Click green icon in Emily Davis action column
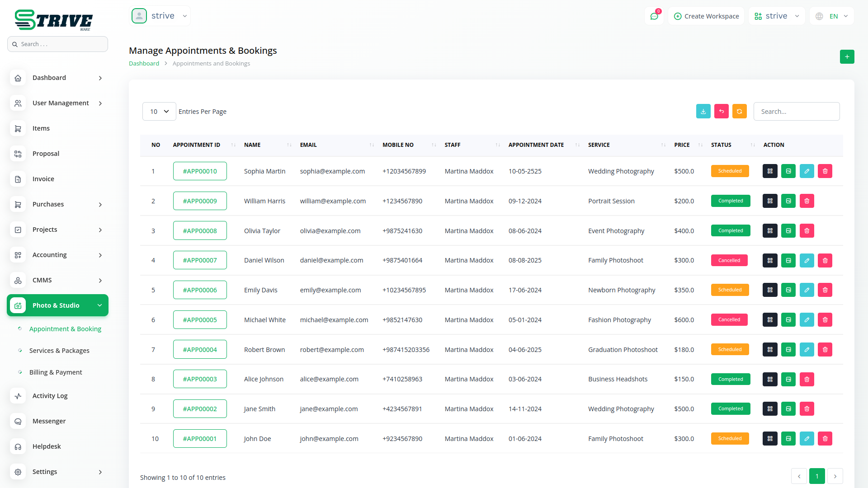Screen dimensions: 868x488 pos(788,290)
